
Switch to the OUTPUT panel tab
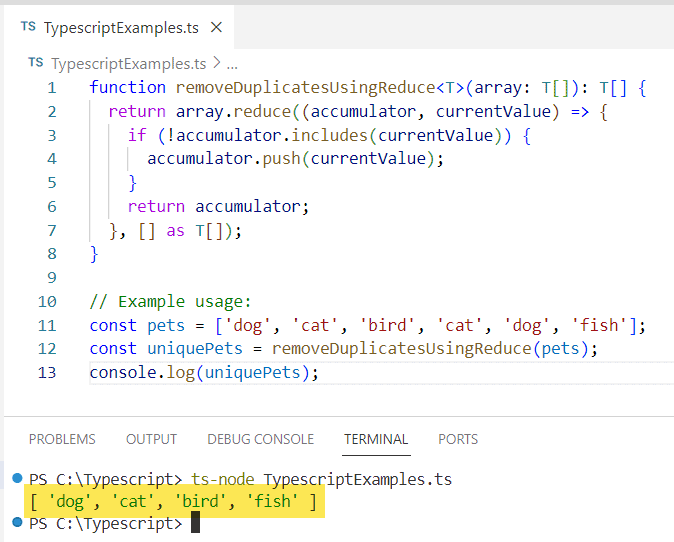pos(151,439)
